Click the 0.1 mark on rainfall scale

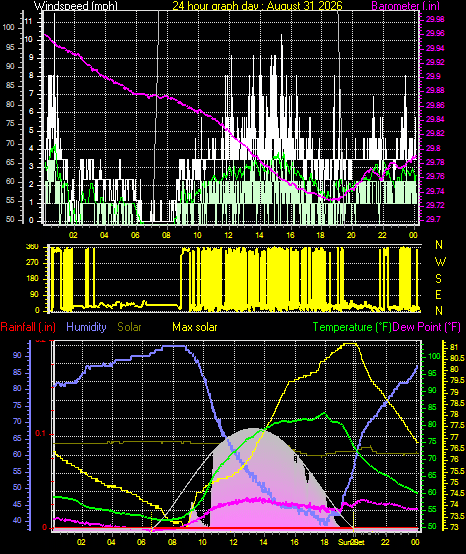pyautogui.click(x=41, y=434)
